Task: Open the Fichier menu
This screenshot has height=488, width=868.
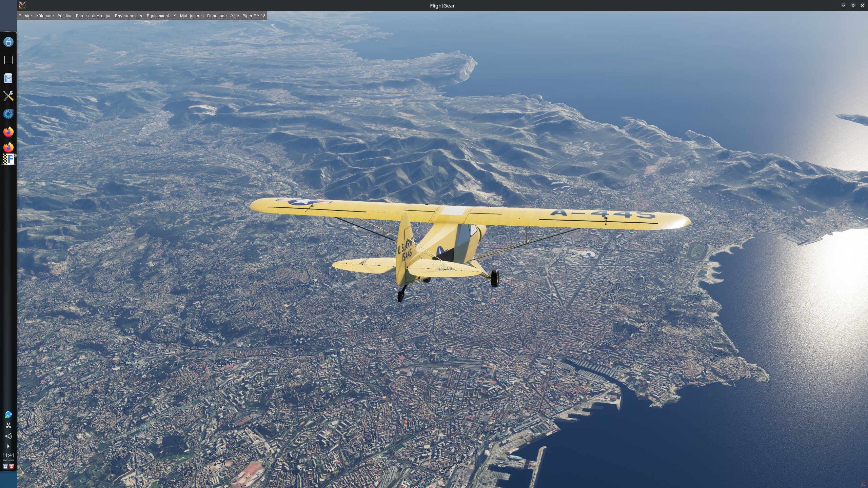Action: coord(25,16)
